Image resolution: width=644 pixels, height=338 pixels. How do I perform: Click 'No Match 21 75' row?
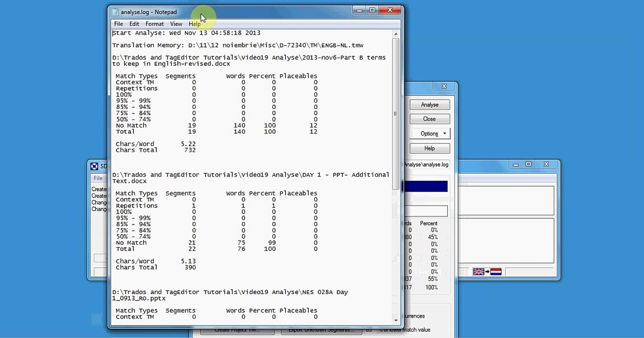217,243
